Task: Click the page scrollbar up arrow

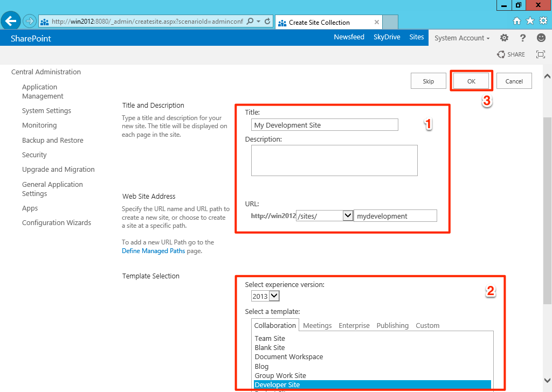Action: tap(548, 76)
